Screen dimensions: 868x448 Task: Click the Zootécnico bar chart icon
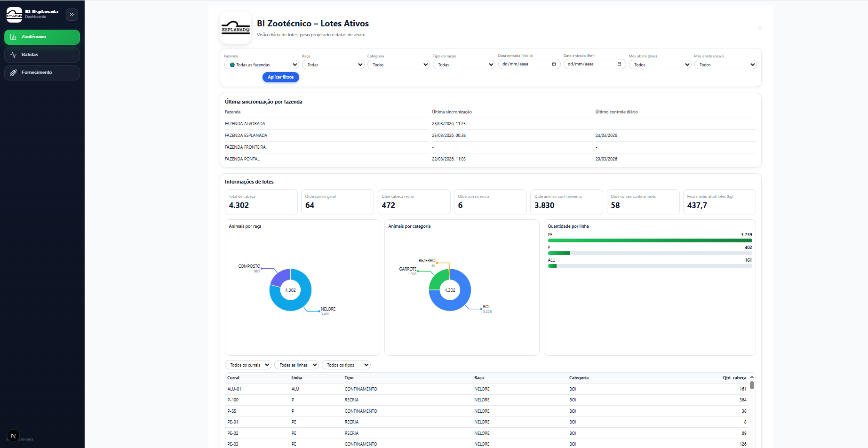pos(13,37)
